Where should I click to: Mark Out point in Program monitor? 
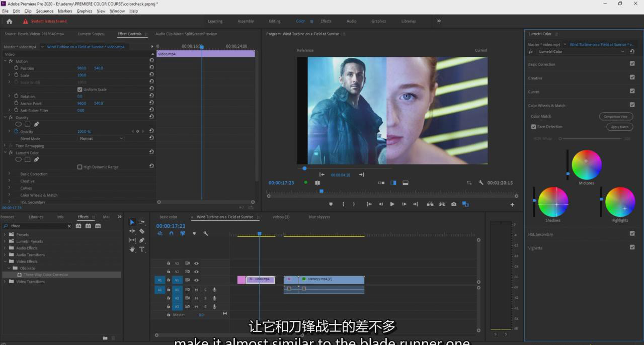[354, 204]
